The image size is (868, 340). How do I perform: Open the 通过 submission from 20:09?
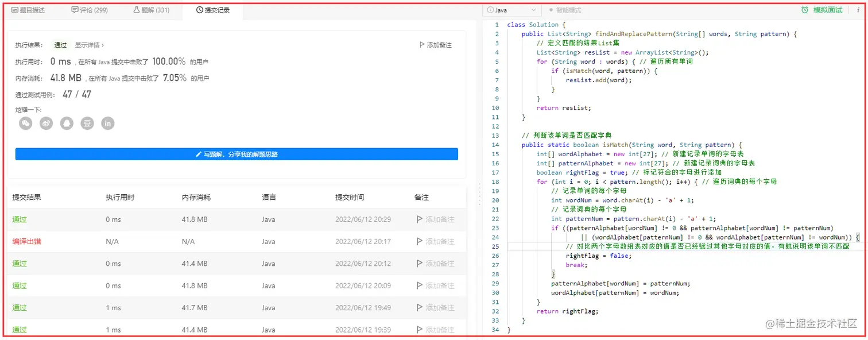pos(20,285)
